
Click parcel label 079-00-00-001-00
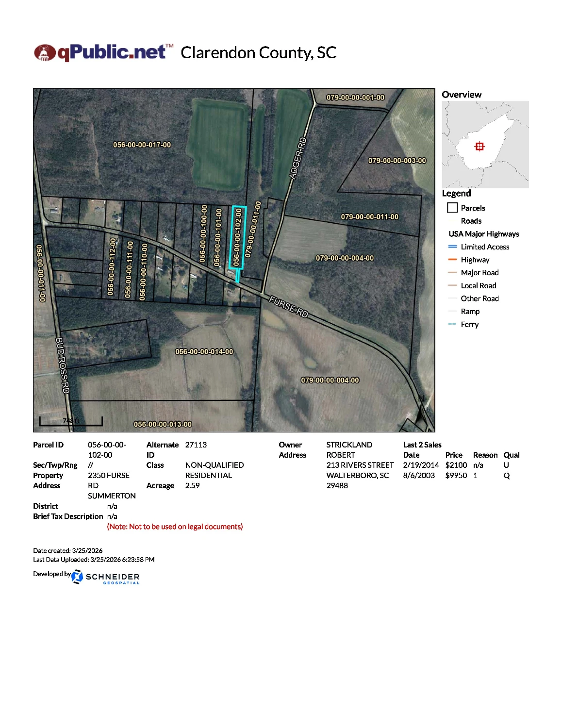355,98
